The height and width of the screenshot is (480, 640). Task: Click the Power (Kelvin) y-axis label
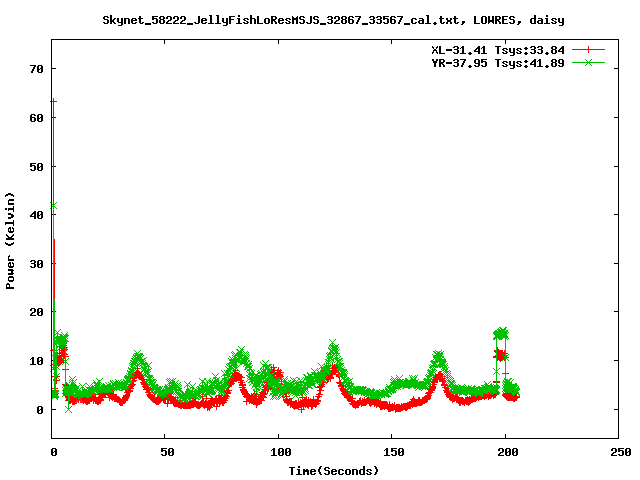[x=10, y=241]
